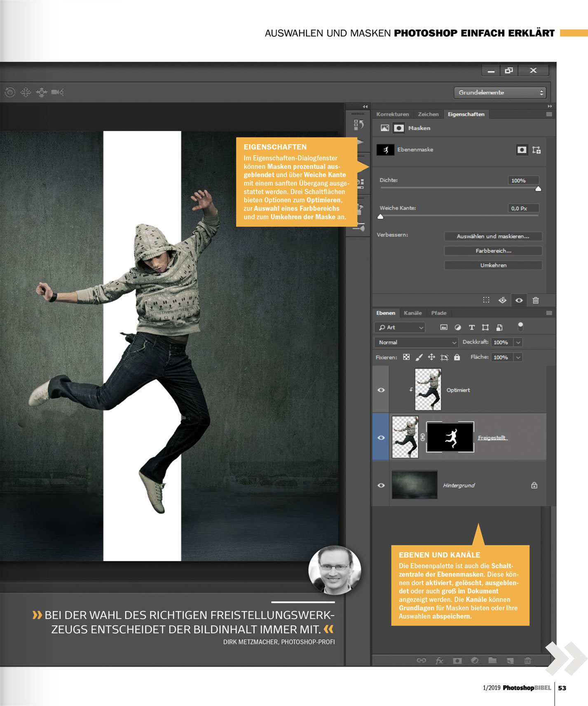588x706 pixels.
Task: Click the Farbbereich button
Action: pos(493,251)
